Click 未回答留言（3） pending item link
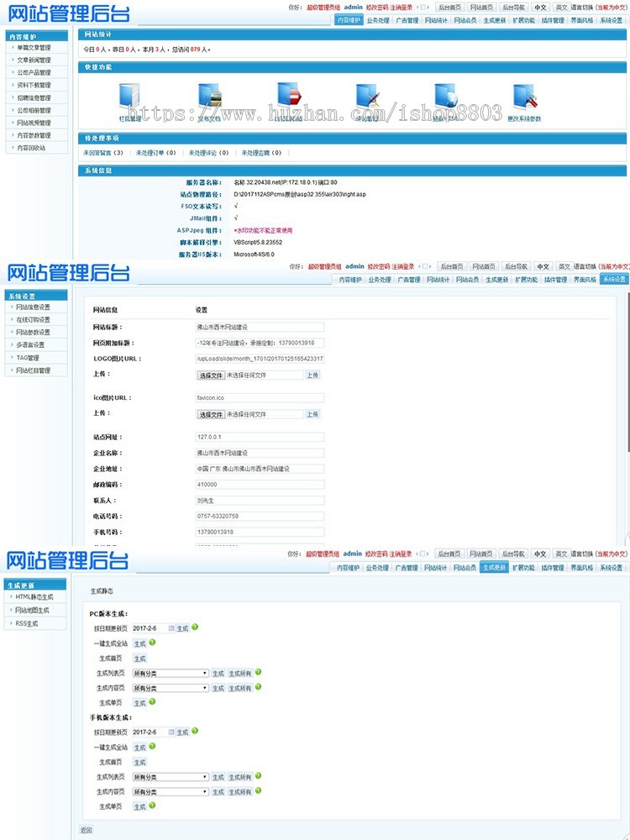The height and width of the screenshot is (840, 630). point(102,153)
